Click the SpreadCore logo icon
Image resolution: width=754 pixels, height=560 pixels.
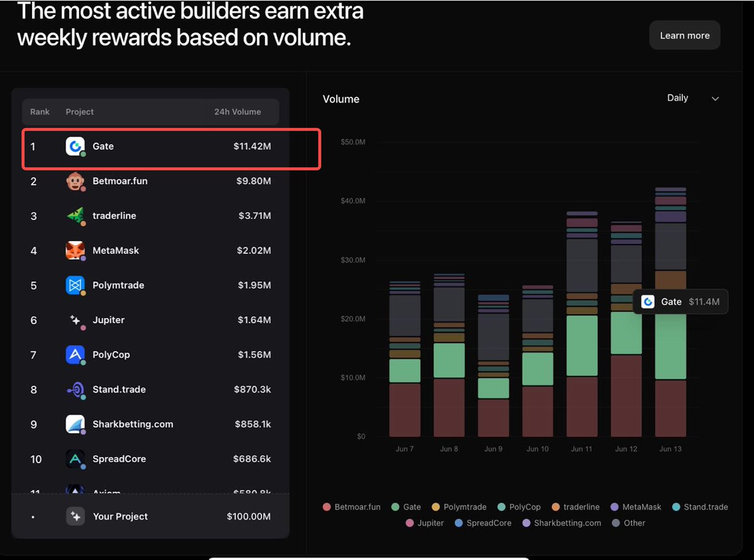[x=75, y=459]
